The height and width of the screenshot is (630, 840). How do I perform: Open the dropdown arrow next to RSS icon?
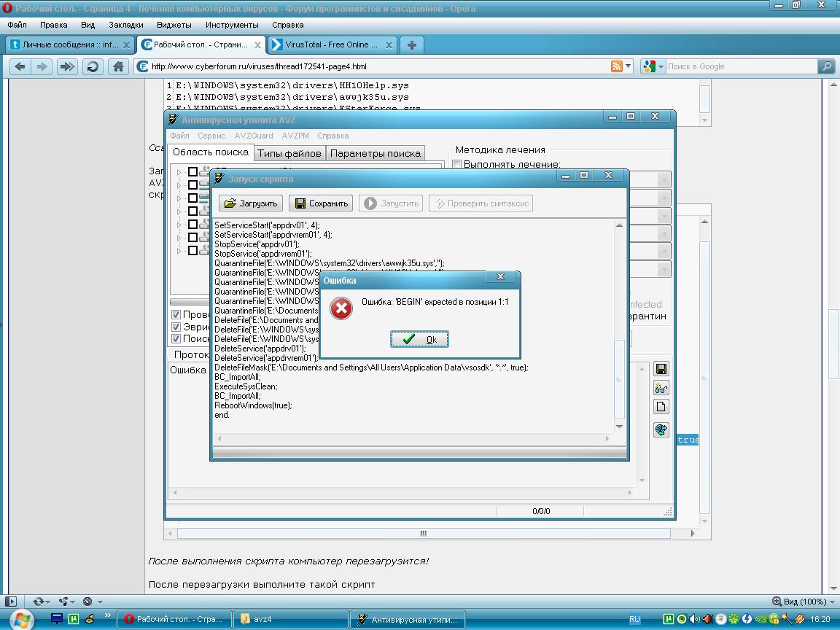pyautogui.click(x=629, y=66)
